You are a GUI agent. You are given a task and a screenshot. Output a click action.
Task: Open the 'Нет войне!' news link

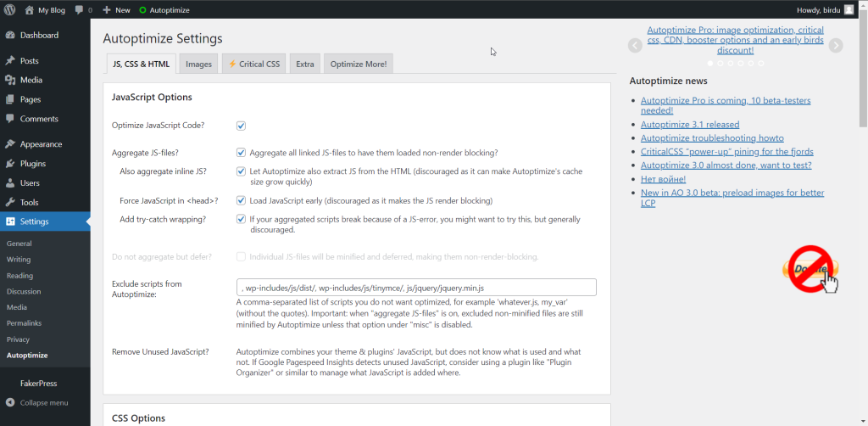(x=664, y=179)
